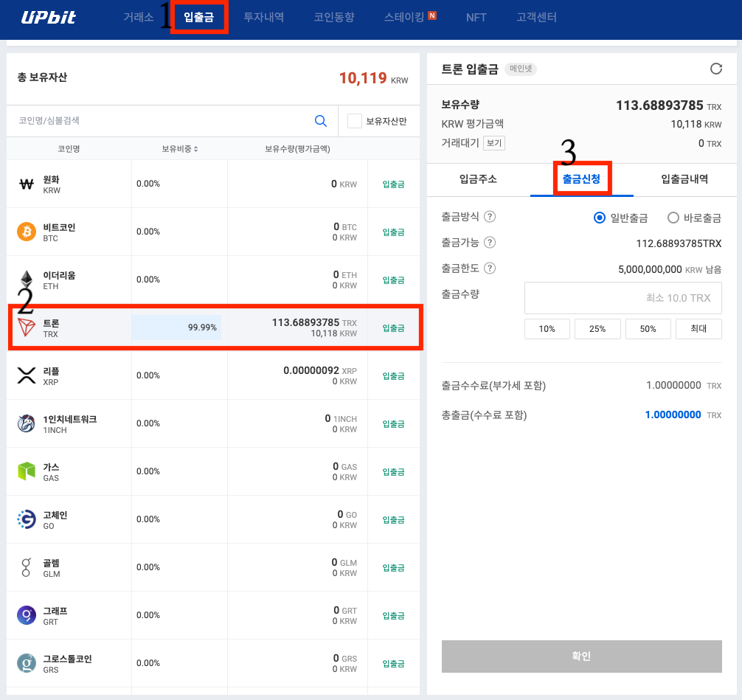This screenshot has height=700, width=742.
Task: Open the NFT menu
Action: point(476,18)
